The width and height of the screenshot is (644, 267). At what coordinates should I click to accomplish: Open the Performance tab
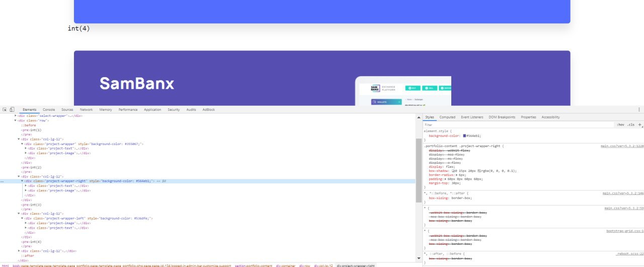[x=128, y=109]
